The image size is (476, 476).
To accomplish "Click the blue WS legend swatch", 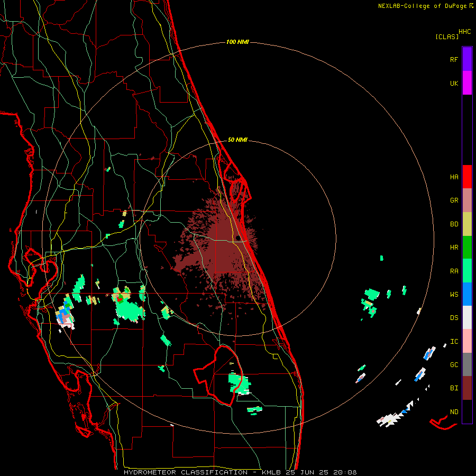I will [467, 294].
